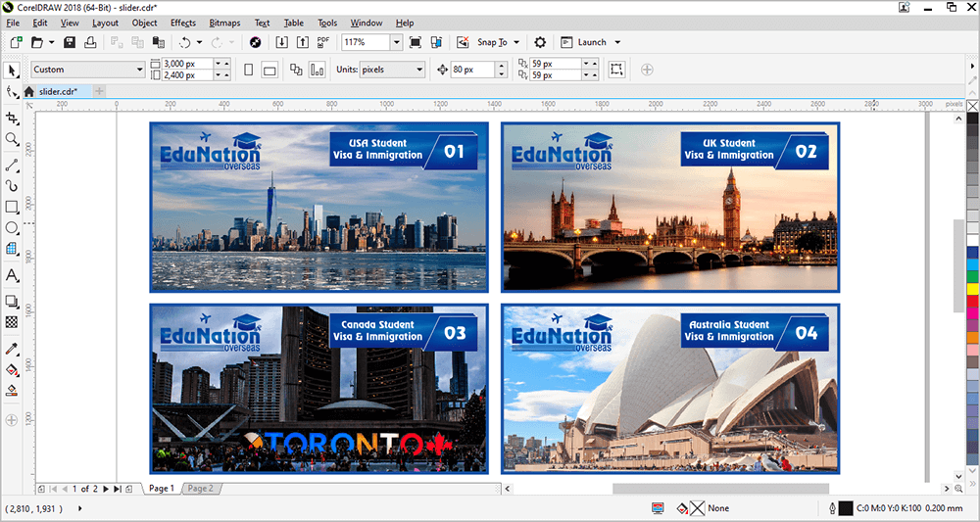The width and height of the screenshot is (980, 522).
Task: Click Quick customize plus on property bar
Action: pos(647,70)
